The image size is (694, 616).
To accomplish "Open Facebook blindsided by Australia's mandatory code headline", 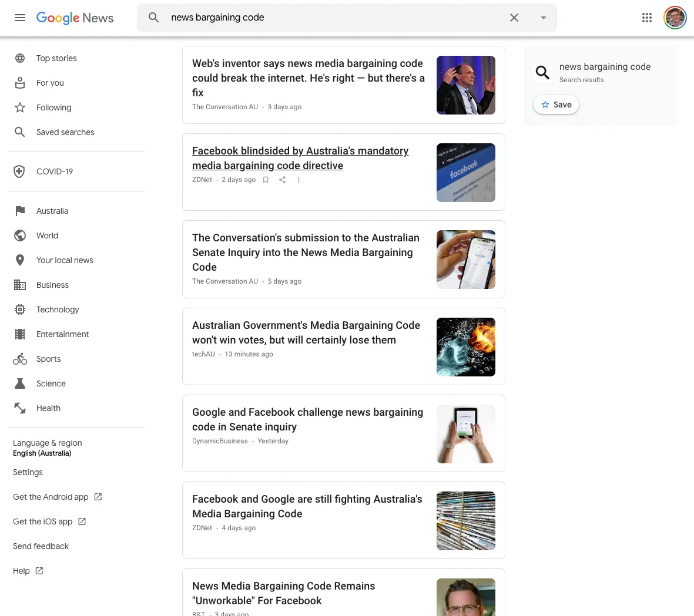I will tap(300, 158).
